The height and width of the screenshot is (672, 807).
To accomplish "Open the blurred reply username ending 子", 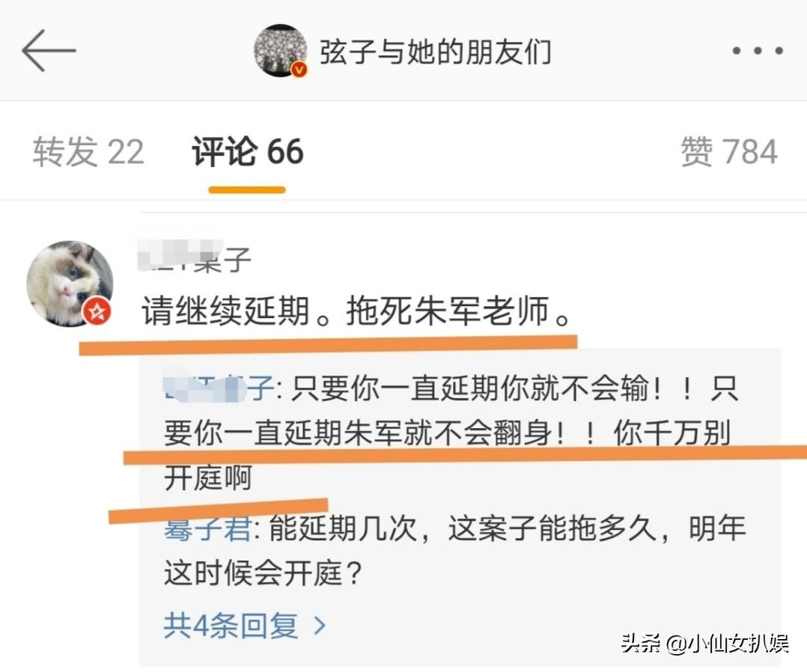I will click(219, 387).
